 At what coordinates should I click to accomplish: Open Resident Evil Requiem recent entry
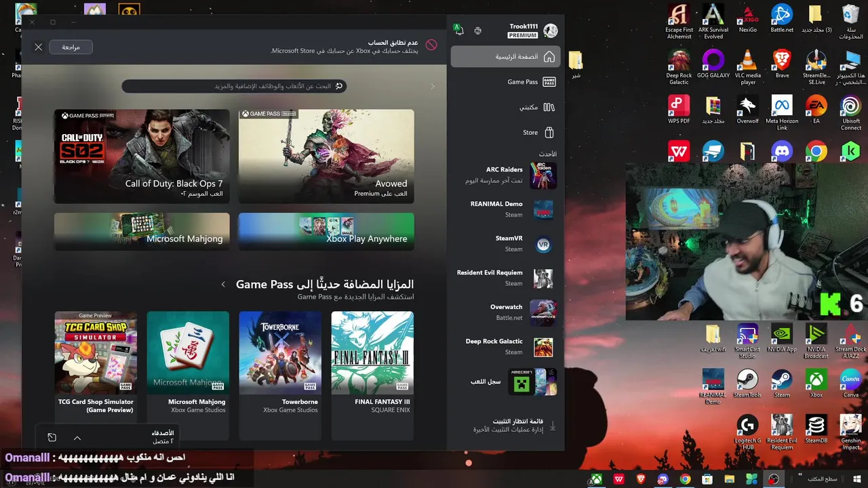[505, 279]
